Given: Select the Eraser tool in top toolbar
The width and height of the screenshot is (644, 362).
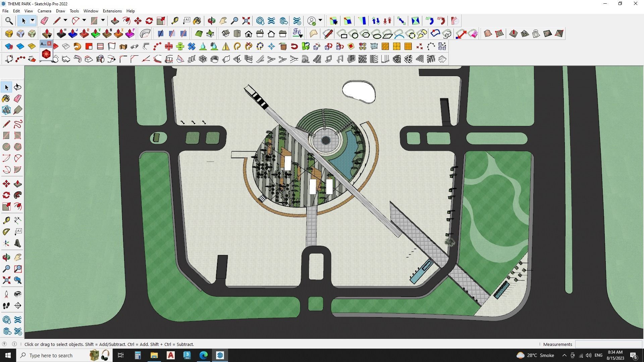Looking at the screenshot, I should (44, 21).
